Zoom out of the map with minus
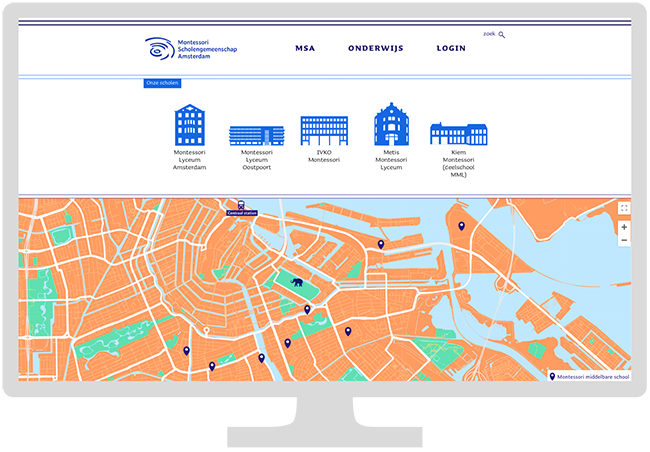Screen dimensions: 650x452 (x=624, y=240)
